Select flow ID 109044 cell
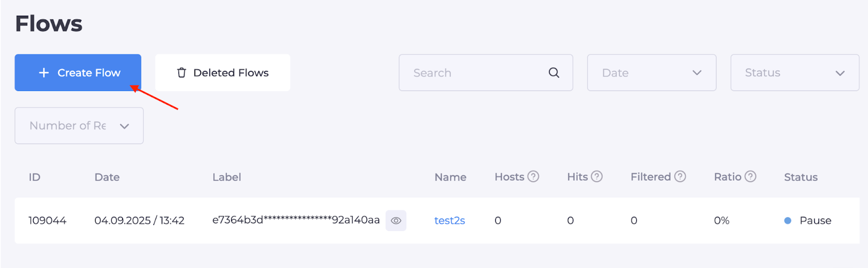 [x=47, y=221]
